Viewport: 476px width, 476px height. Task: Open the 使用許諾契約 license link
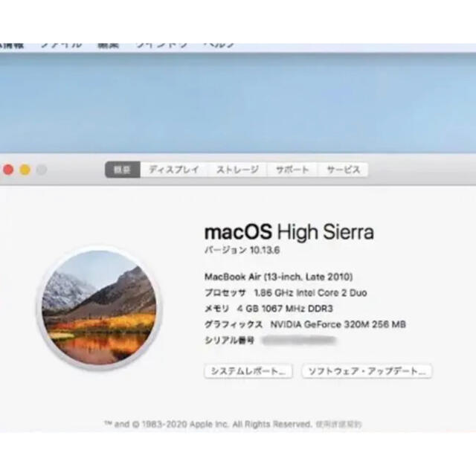(338, 424)
